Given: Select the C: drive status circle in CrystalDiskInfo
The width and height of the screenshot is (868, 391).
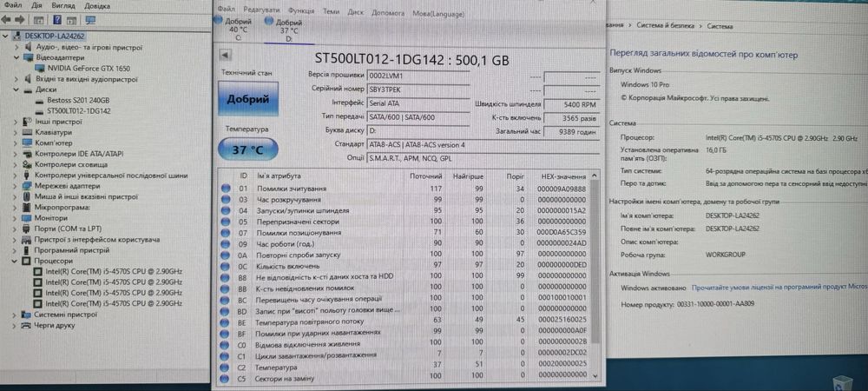Looking at the screenshot, I should tap(217, 21).
